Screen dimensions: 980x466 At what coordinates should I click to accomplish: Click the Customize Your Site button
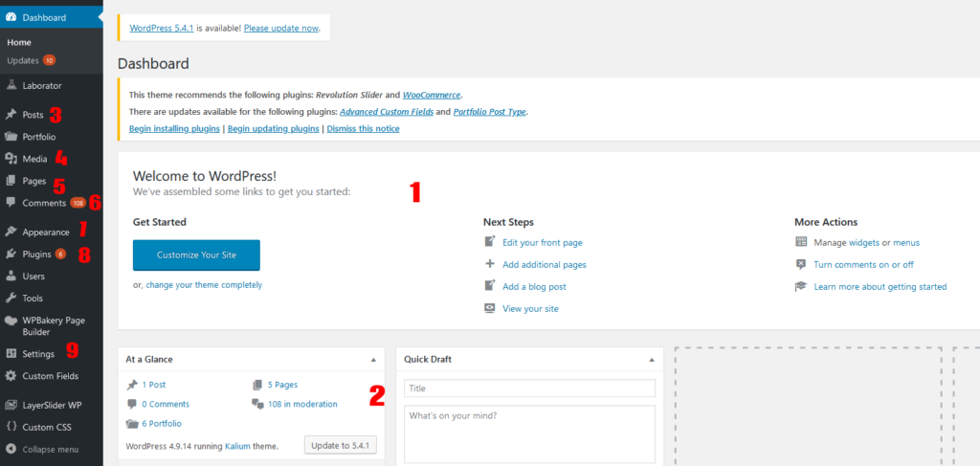[x=196, y=255]
